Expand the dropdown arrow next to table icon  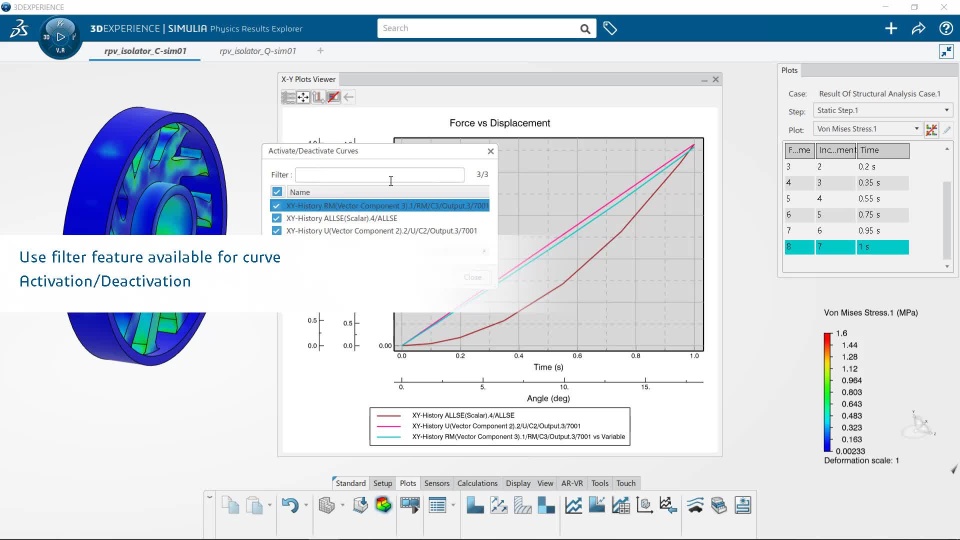click(453, 505)
